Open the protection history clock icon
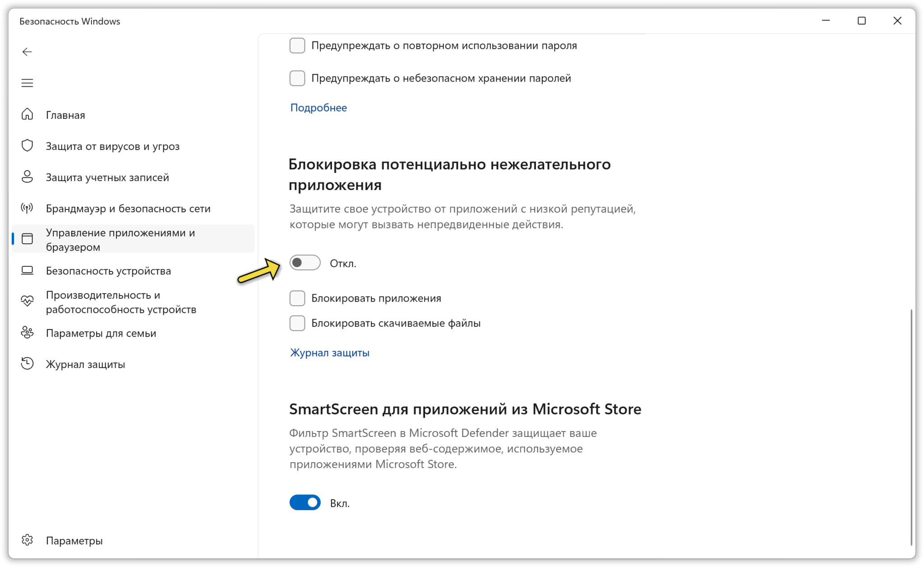Image resolution: width=924 pixels, height=567 pixels. (x=27, y=364)
